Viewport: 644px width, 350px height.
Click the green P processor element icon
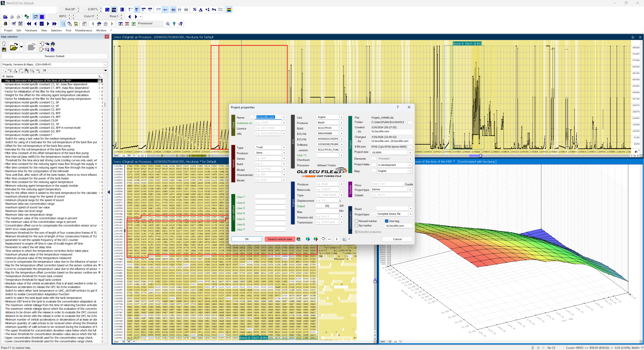click(134, 24)
